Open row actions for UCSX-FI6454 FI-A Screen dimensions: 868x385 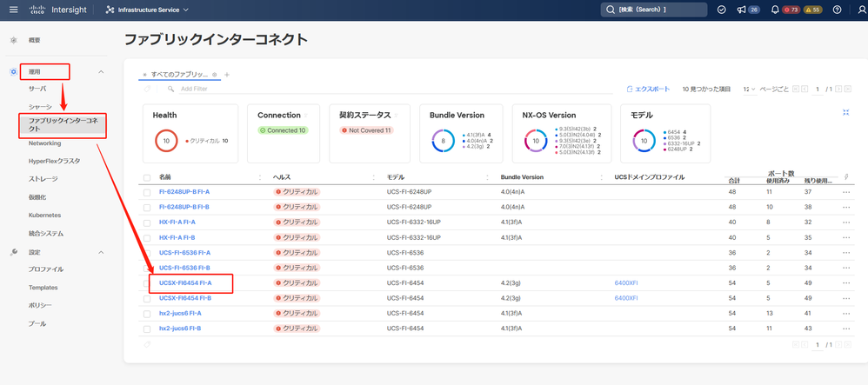846,282
